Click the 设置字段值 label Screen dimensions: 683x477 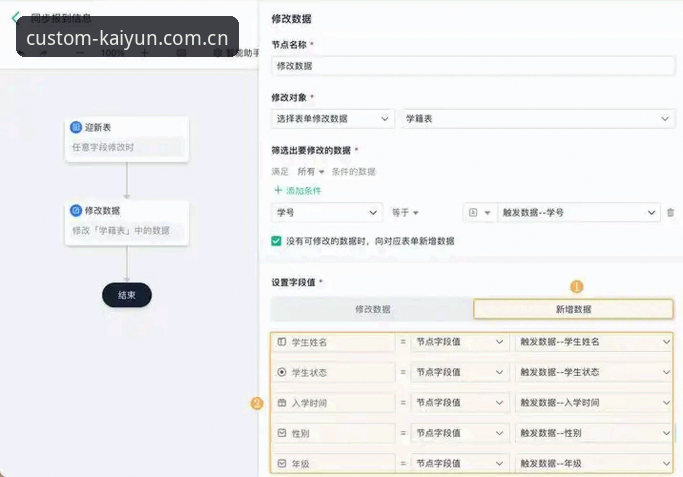[293, 282]
